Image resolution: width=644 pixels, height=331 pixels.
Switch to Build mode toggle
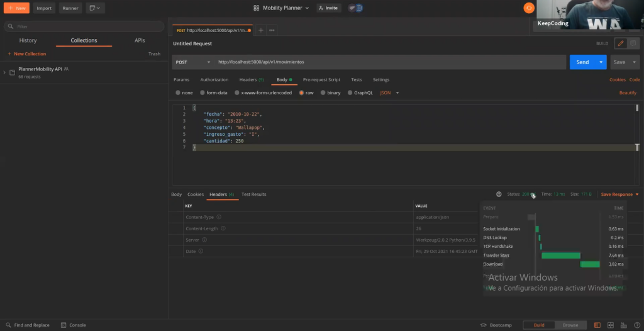click(x=539, y=325)
